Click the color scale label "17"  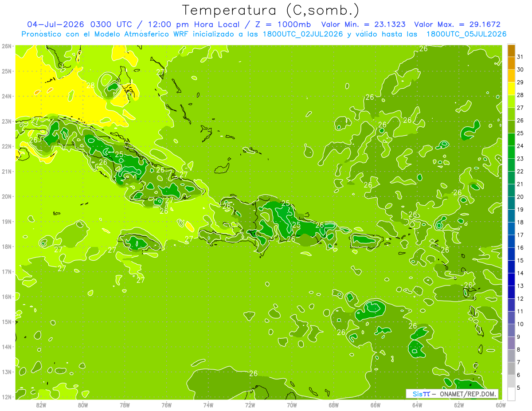point(520,235)
